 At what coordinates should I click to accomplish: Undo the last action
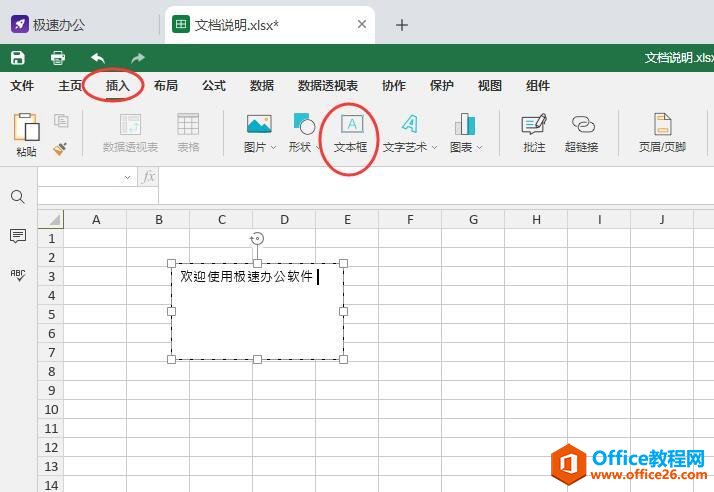[98, 58]
